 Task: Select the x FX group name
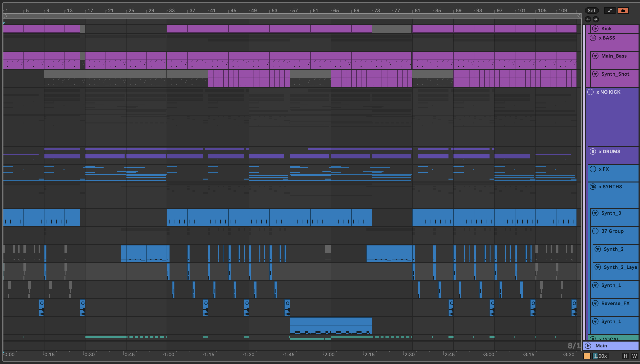(x=604, y=169)
